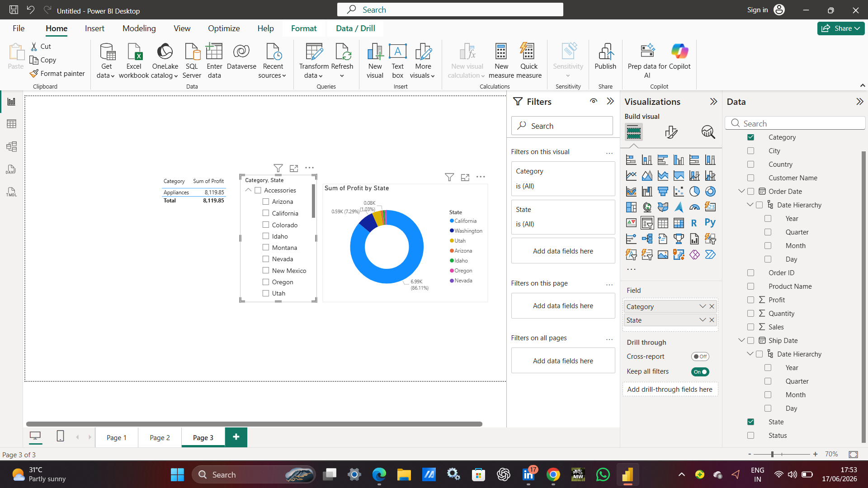
Task: Switch to Page 1 tab
Action: (x=117, y=437)
